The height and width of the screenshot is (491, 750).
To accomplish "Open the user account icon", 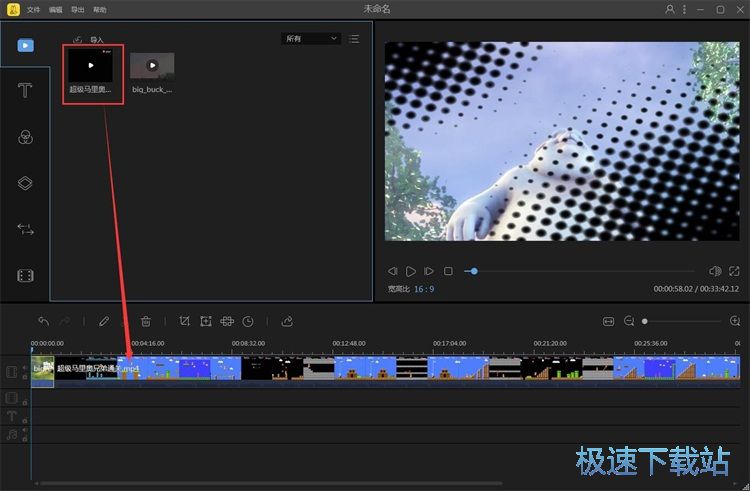I will coord(670,9).
